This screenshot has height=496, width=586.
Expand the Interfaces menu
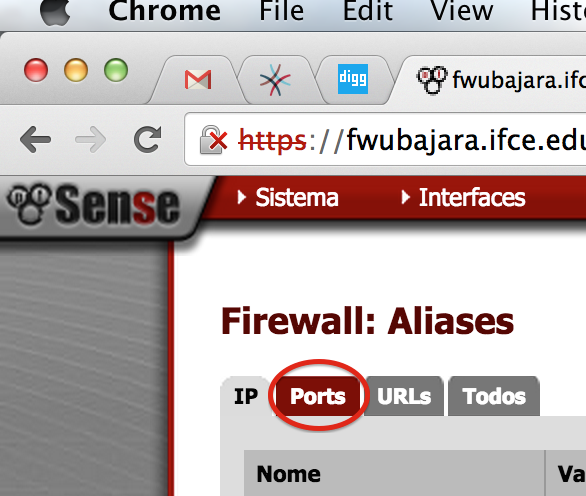click(463, 197)
